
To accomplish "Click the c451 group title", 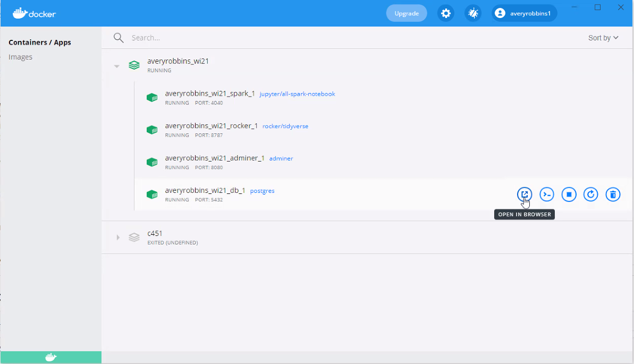I will [x=155, y=233].
